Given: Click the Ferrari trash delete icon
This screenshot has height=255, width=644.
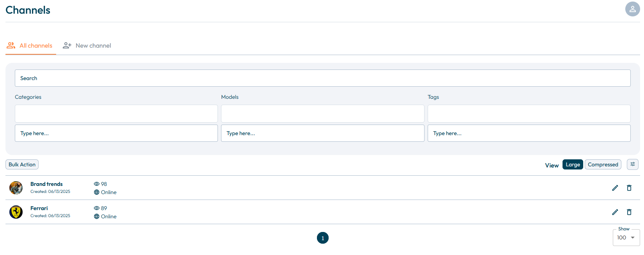Looking at the screenshot, I should [629, 212].
